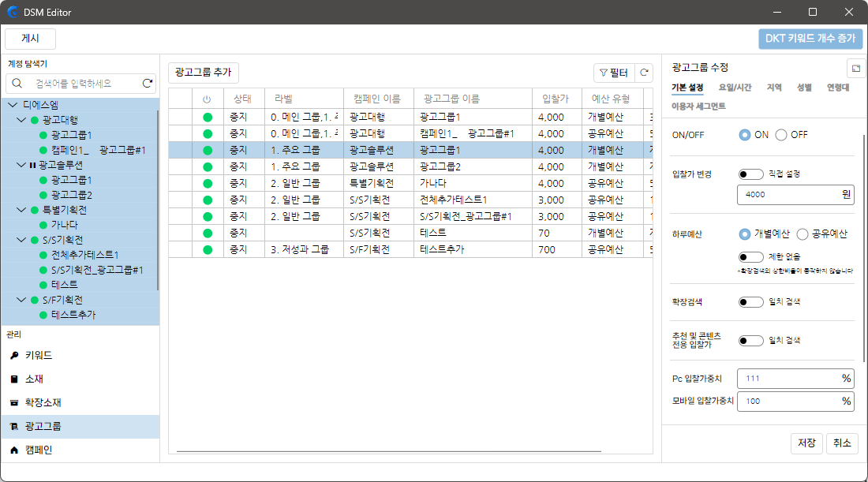Screen dimensions: 868x482
Task: Open 확장소재 management section
Action: point(43,403)
